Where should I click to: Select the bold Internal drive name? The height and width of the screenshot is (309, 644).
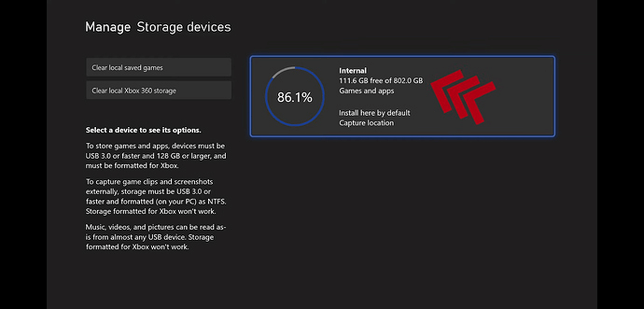pyautogui.click(x=352, y=71)
